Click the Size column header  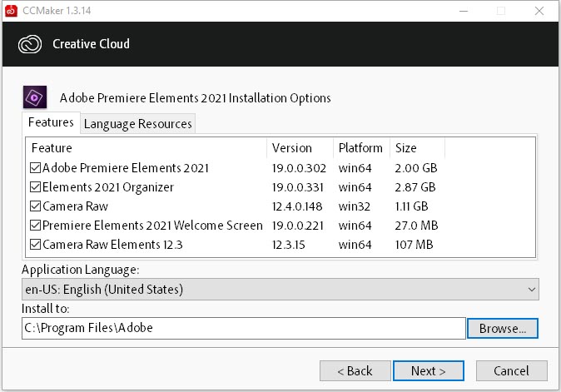click(x=417, y=148)
